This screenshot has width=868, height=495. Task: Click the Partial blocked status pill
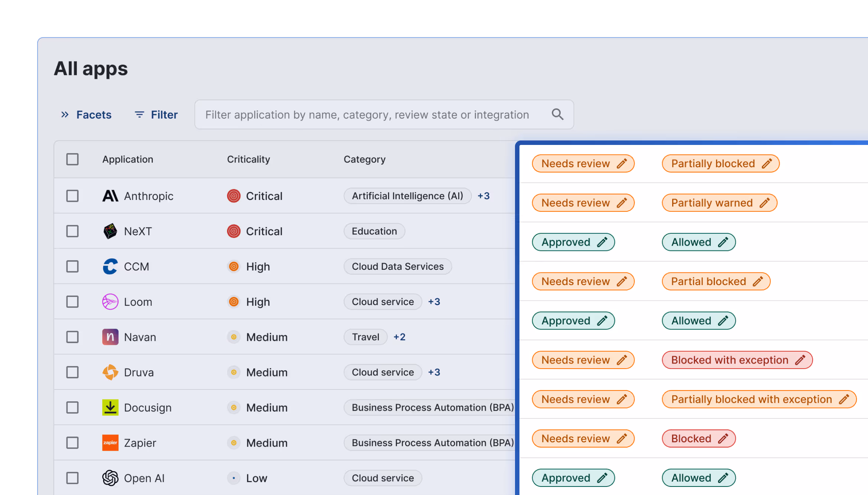(x=716, y=281)
